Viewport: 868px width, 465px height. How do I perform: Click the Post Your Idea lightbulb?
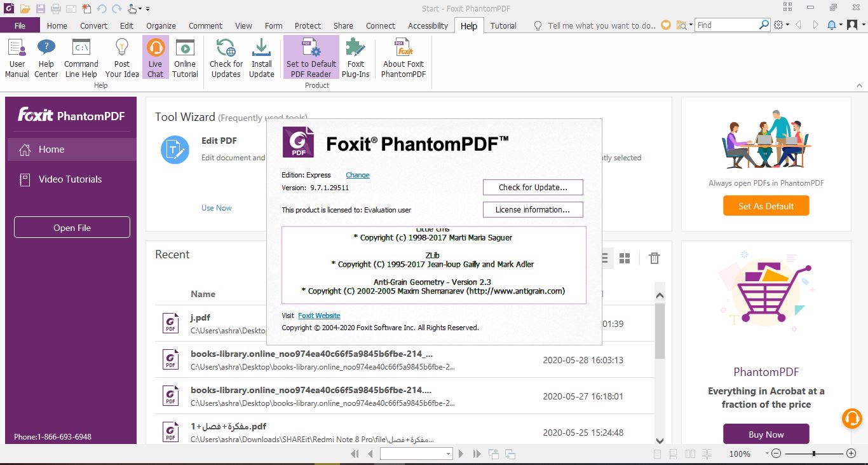click(122, 57)
